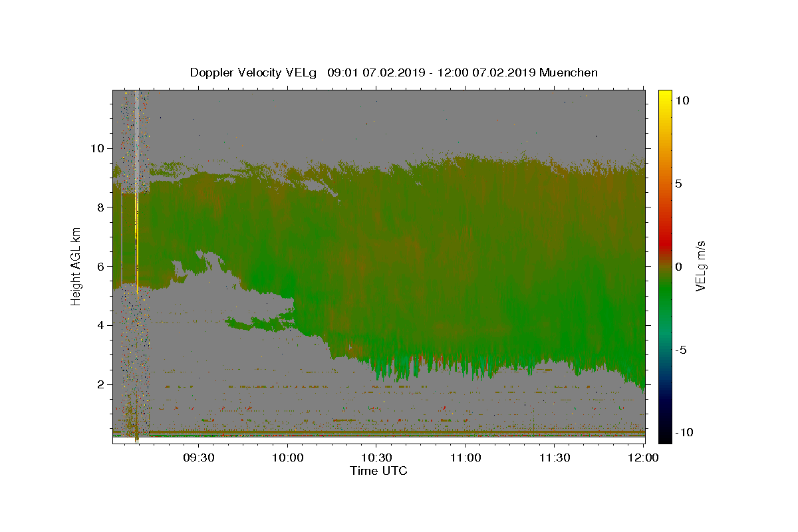Image resolution: width=798 pixels, height=532 pixels.
Task: Click the height tick label 6
Action: click(100, 266)
